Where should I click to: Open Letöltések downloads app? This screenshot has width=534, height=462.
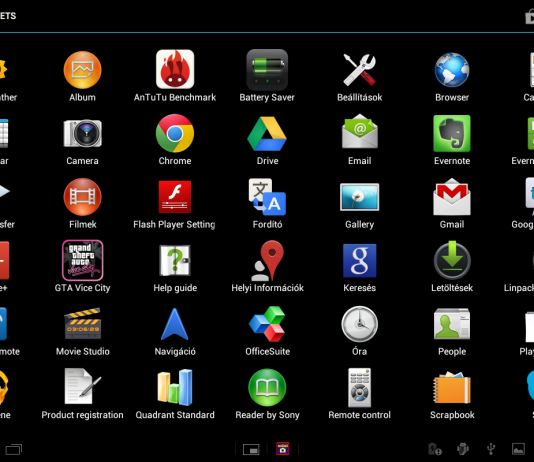pos(452,260)
